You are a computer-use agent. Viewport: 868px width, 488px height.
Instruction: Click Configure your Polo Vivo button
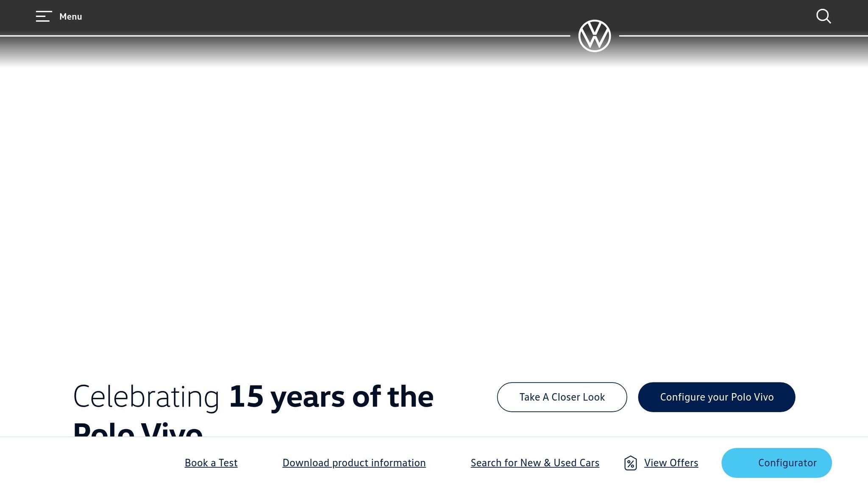point(716,397)
